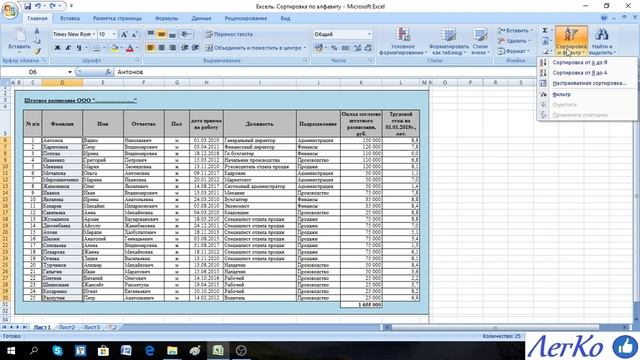This screenshot has width=640, height=360.
Task: Click the red font color A swatch
Action: 130,48
